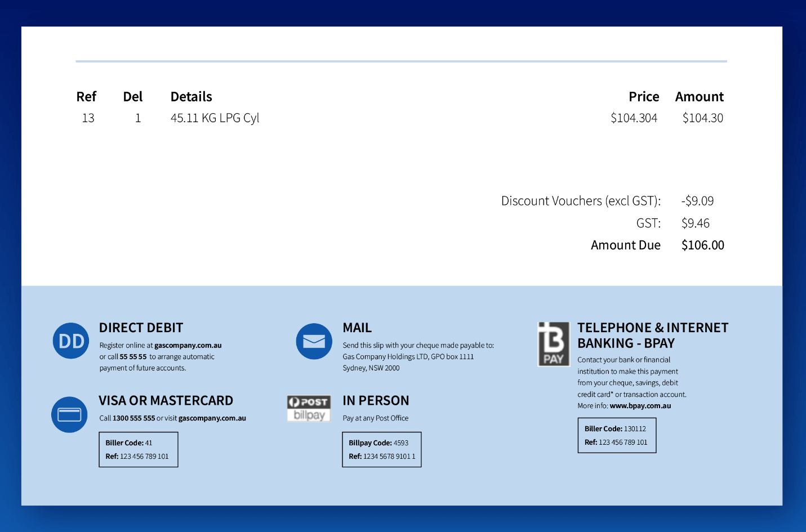This screenshot has width=806, height=532.
Task: Click the credit card icon
Action: pos(69,415)
